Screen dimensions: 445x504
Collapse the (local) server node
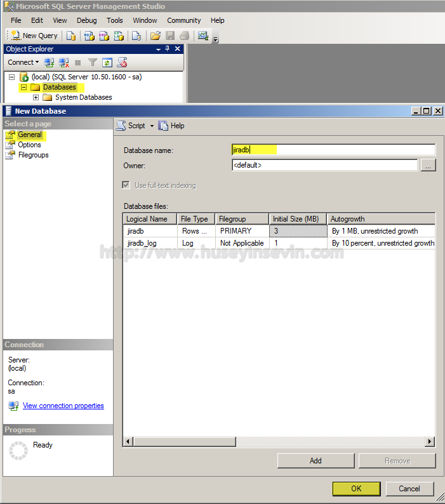pyautogui.click(x=11, y=77)
